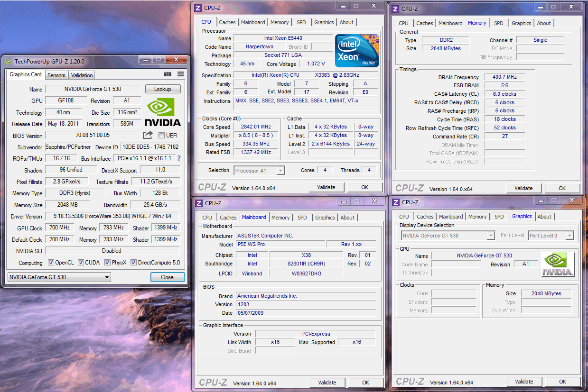Click the BIOS share/export arrow icon
The height and width of the screenshot is (392, 588).
148,135
